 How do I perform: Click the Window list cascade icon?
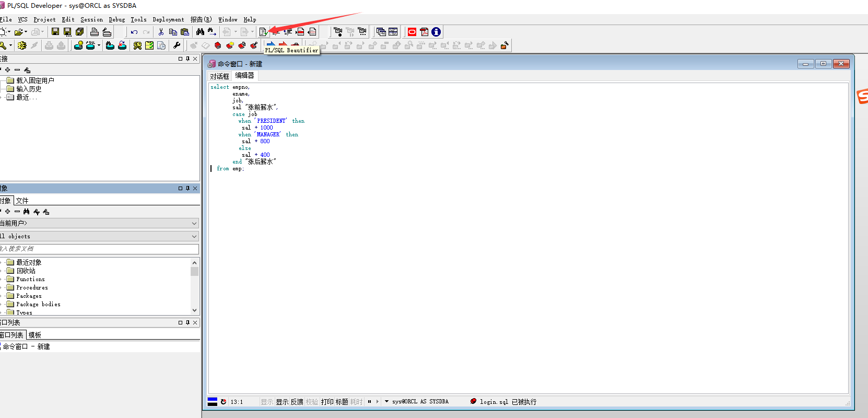381,32
